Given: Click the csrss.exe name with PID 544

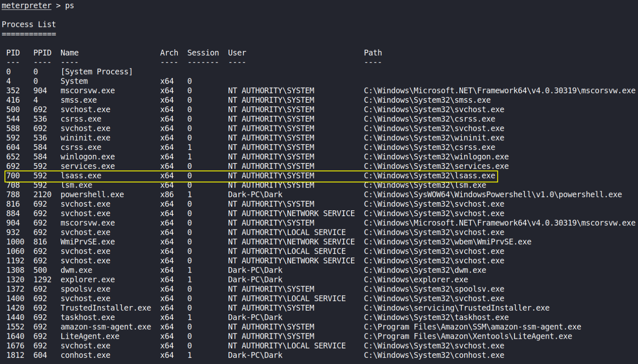Looking at the screenshot, I should pyautogui.click(x=81, y=119).
